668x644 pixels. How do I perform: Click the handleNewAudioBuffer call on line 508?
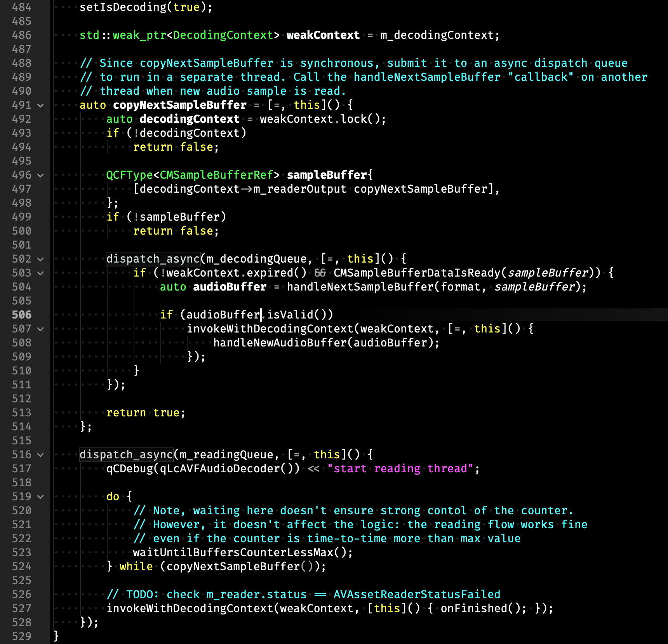pyautogui.click(x=282, y=343)
